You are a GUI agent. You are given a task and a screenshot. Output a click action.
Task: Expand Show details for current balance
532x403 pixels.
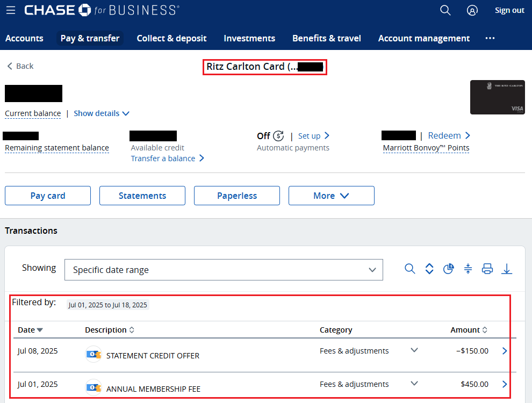102,113
